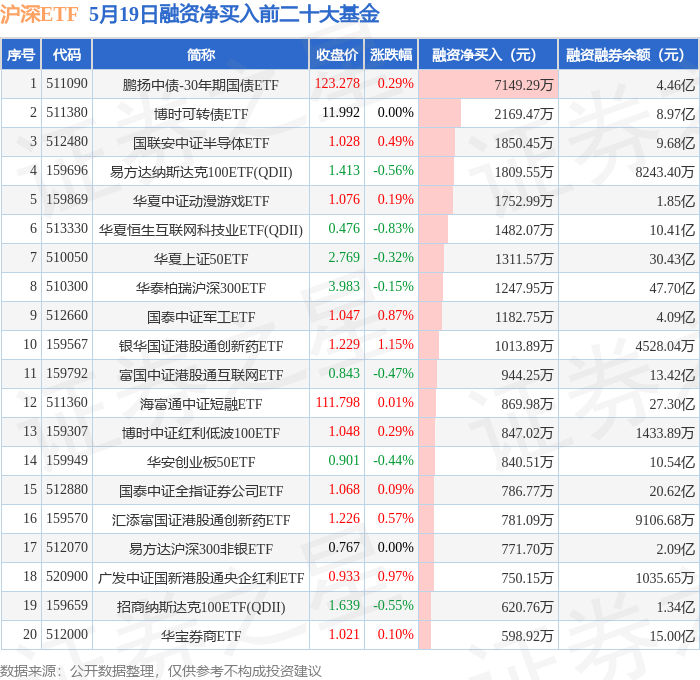Screen dimensions: 700x680
Task: Click net buy value 1752.99万
Action: tap(523, 200)
